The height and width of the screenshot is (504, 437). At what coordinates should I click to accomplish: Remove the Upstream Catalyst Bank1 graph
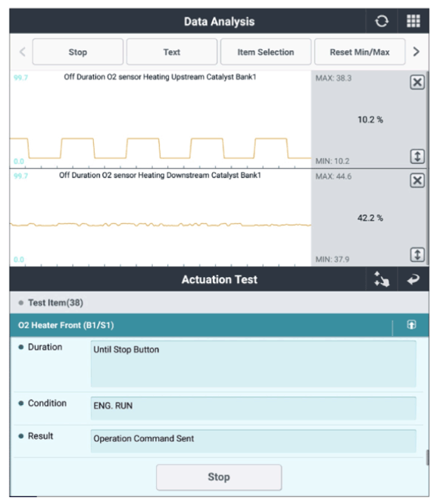click(417, 82)
